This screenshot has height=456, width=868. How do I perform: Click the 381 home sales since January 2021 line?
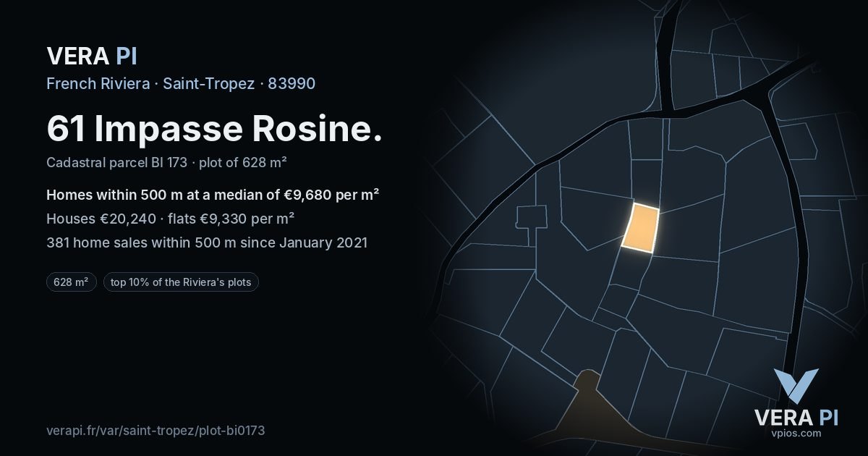(207, 242)
